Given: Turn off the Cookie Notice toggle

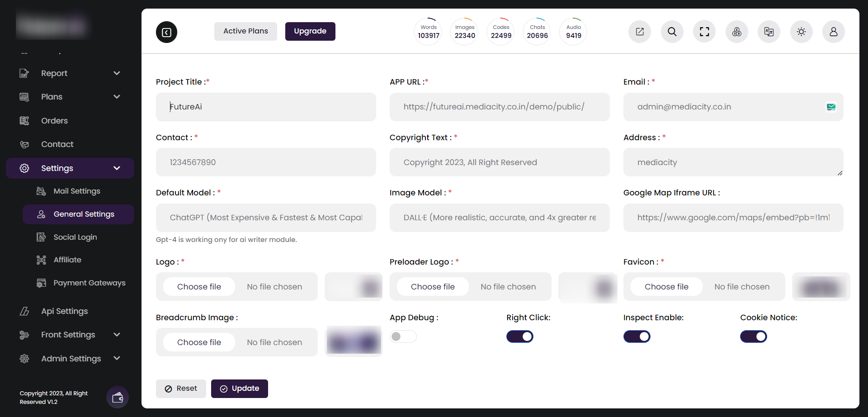Looking at the screenshot, I should pos(753,336).
